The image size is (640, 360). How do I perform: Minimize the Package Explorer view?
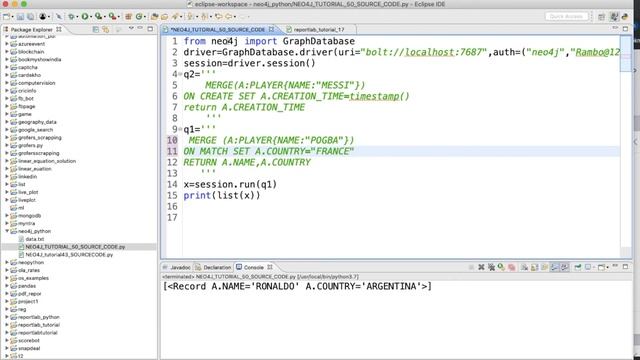(140, 29)
